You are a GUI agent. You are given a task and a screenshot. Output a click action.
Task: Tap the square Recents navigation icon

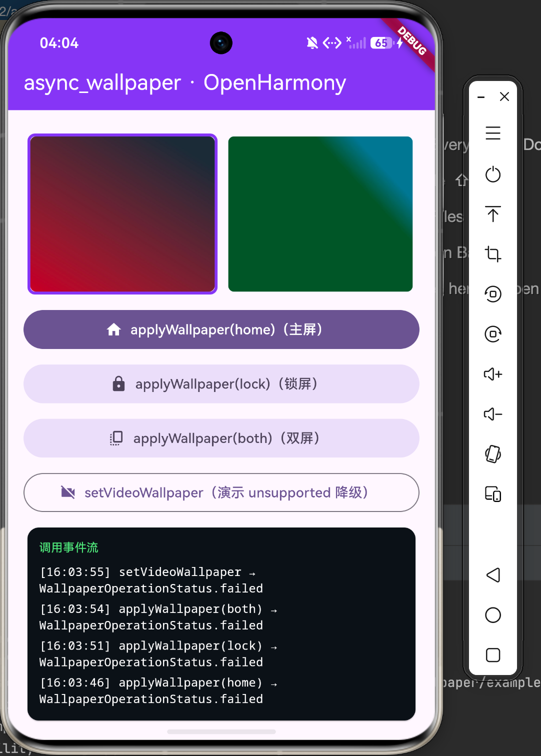click(x=493, y=655)
